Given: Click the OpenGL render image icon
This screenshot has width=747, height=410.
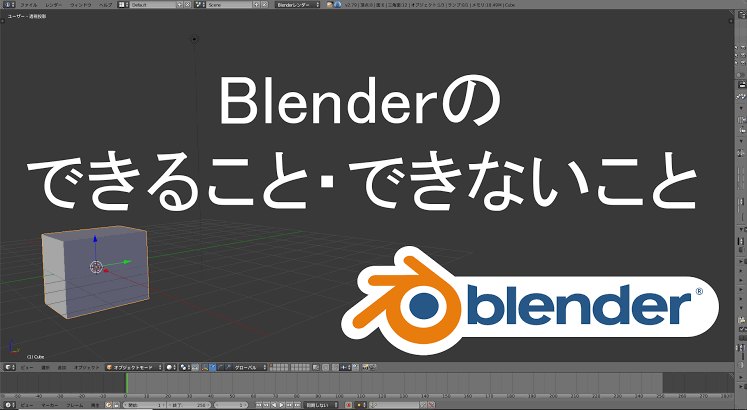Looking at the screenshot, I should point(365,368).
